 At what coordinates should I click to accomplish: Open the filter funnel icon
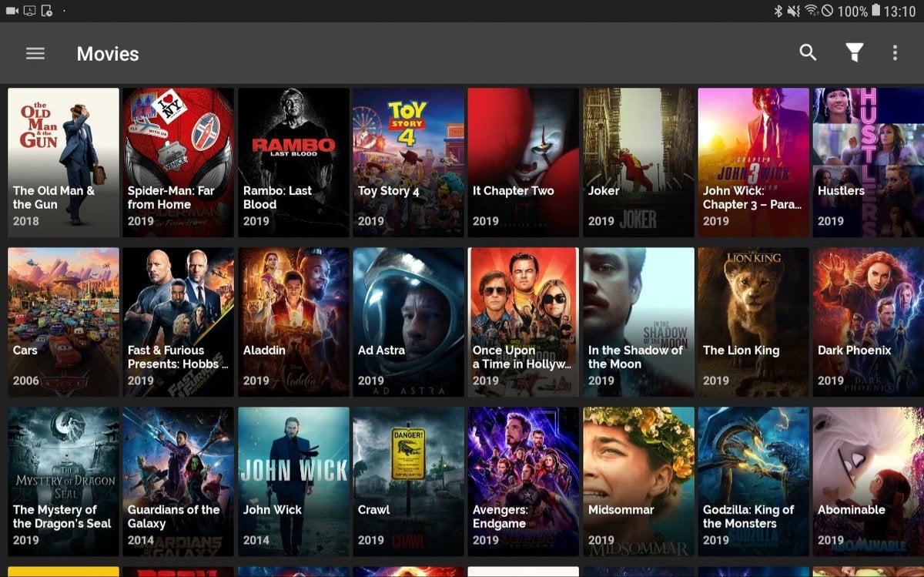[x=854, y=52]
